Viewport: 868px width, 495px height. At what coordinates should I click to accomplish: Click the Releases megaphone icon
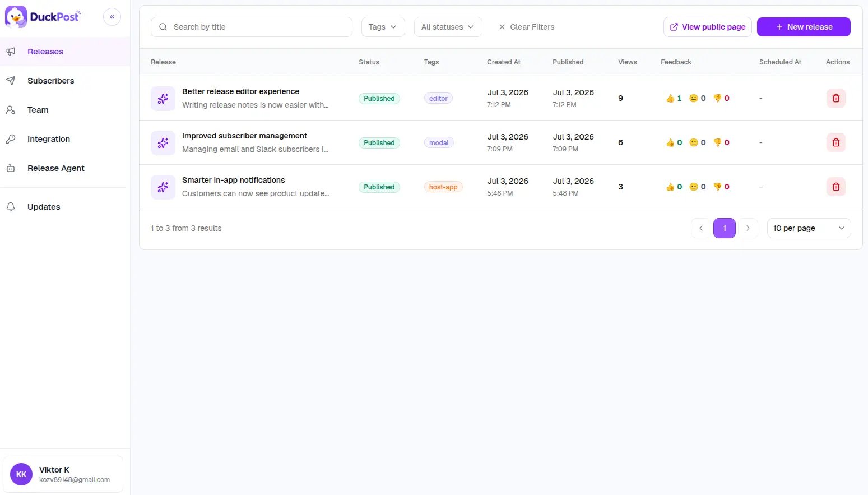[x=11, y=52]
